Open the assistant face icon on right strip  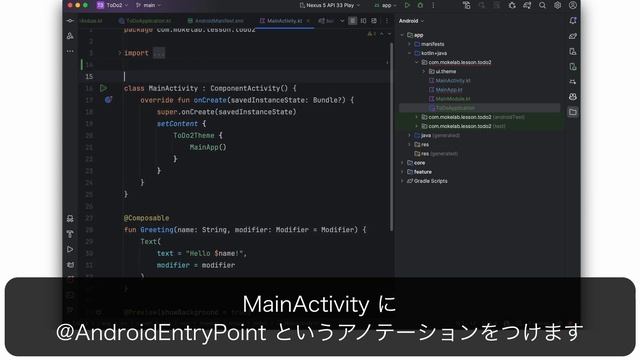(x=573, y=97)
